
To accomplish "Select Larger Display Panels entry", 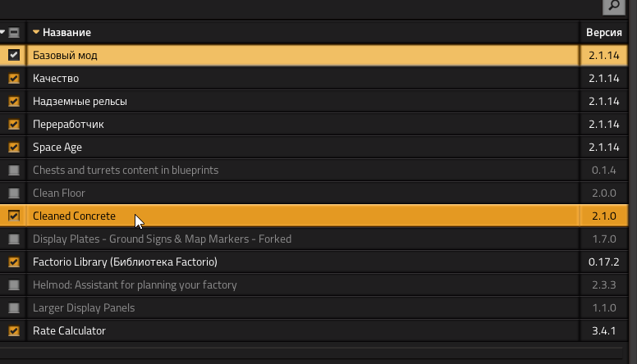I will pyautogui.click(x=314, y=307).
